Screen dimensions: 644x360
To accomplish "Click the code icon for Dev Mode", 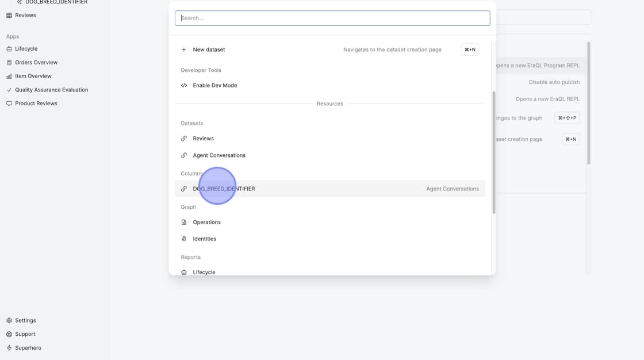I will tap(184, 86).
